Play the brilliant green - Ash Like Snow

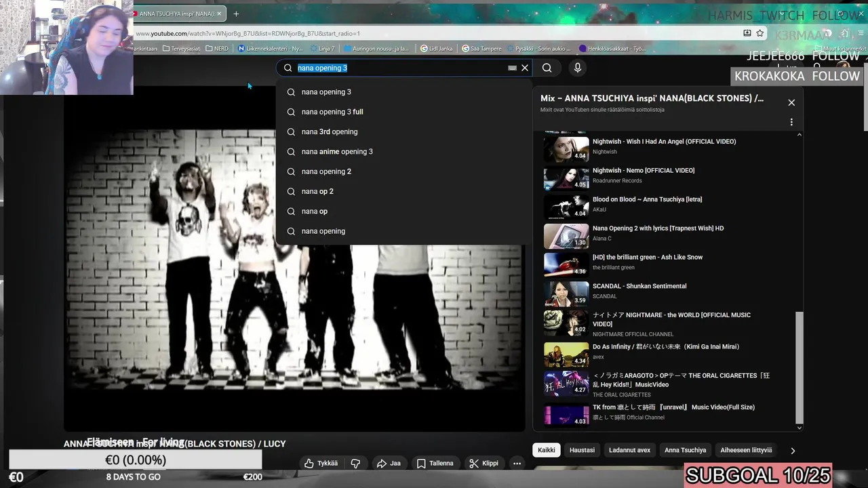pos(648,258)
